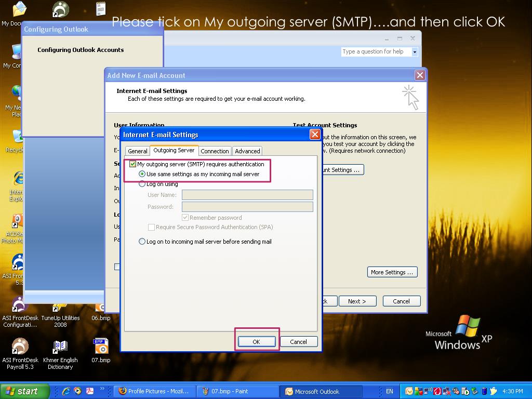Click the Password field
Screen dimensions: 532x399
(247, 207)
